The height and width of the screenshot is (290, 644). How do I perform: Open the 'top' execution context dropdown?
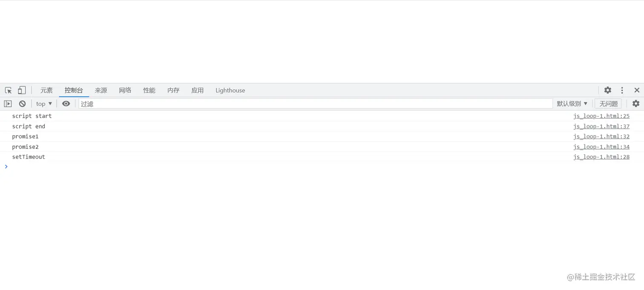point(43,103)
